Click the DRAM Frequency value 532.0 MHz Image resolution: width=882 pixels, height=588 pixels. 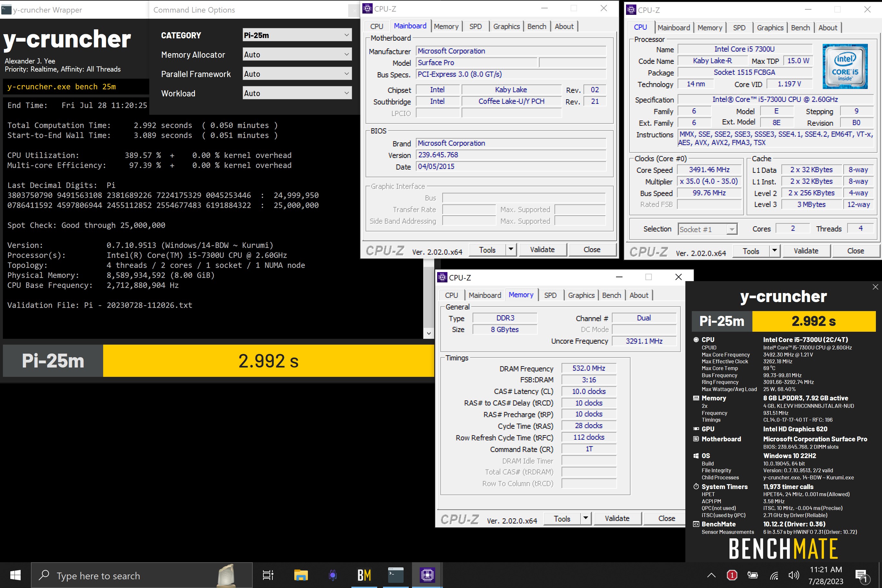(589, 368)
